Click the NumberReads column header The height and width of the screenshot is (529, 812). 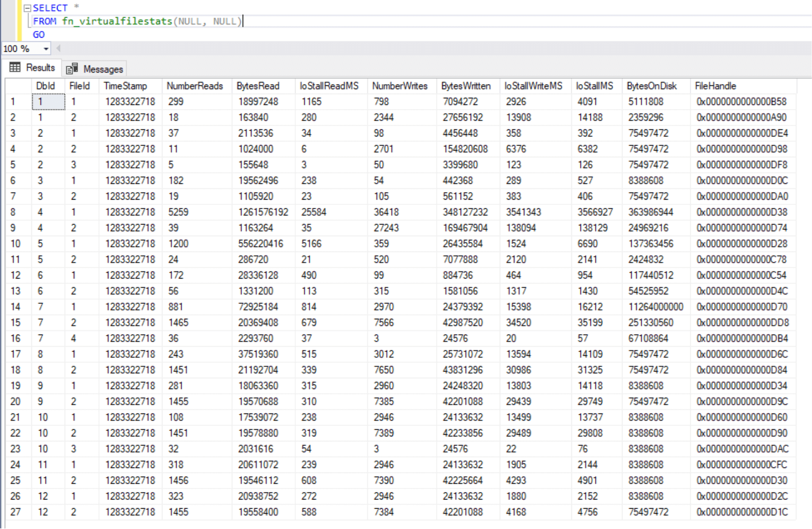195,86
